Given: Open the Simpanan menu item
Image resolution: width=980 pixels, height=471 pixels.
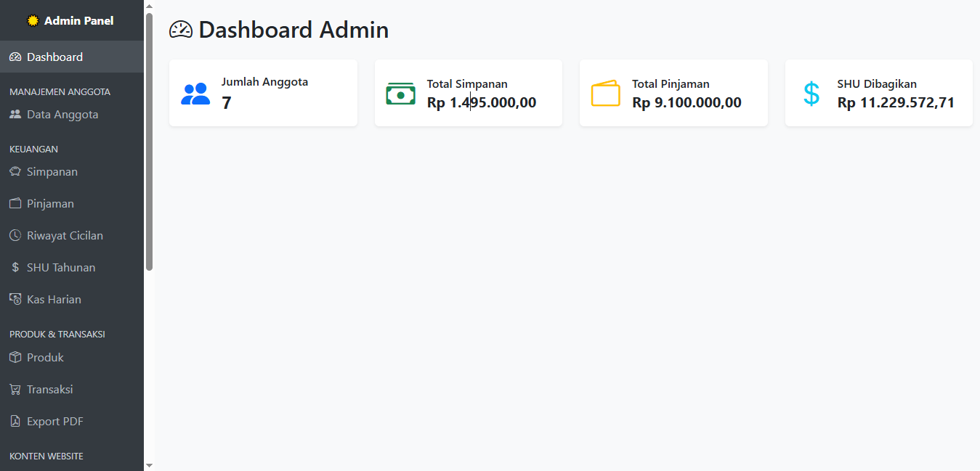Looking at the screenshot, I should tap(52, 172).
